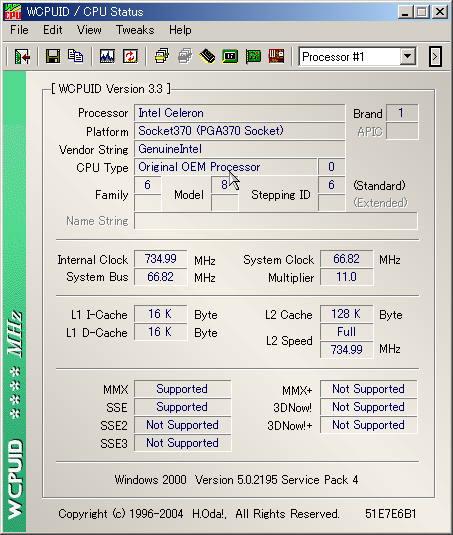This screenshot has width=453, height=535.
Task: Click the grayed-out stacked windows icon
Action: click(185, 56)
